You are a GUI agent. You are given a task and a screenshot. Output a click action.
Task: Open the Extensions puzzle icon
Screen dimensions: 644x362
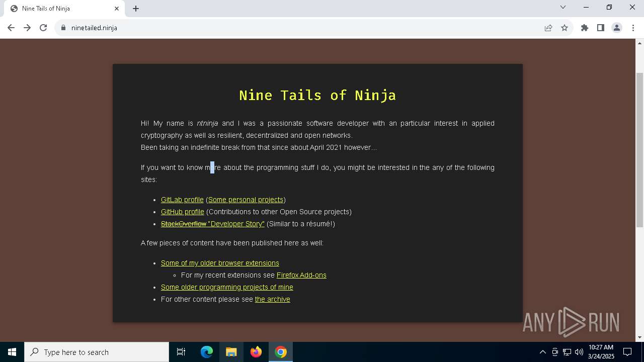point(585,28)
